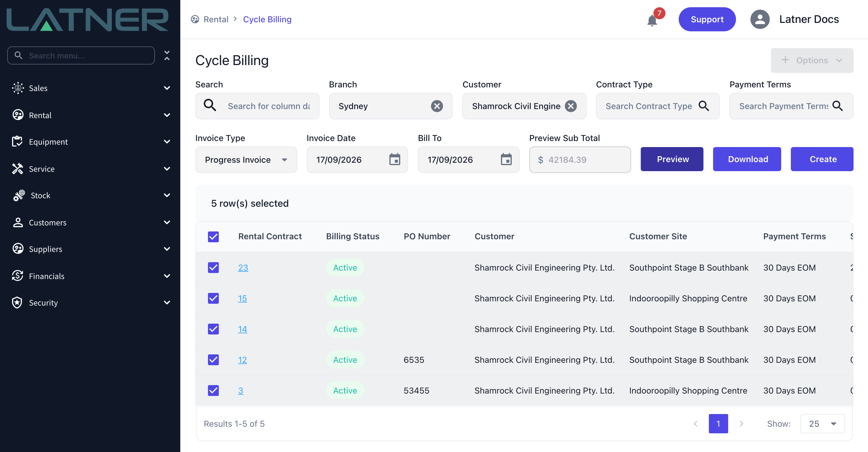Toggle the select-all header checkbox
Screen dimensions: 868x452
coord(213,237)
